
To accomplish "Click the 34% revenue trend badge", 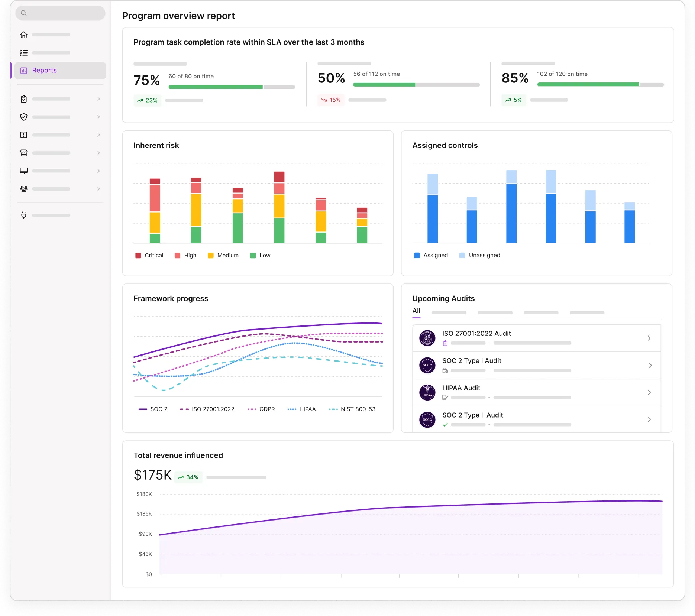I will click(188, 477).
